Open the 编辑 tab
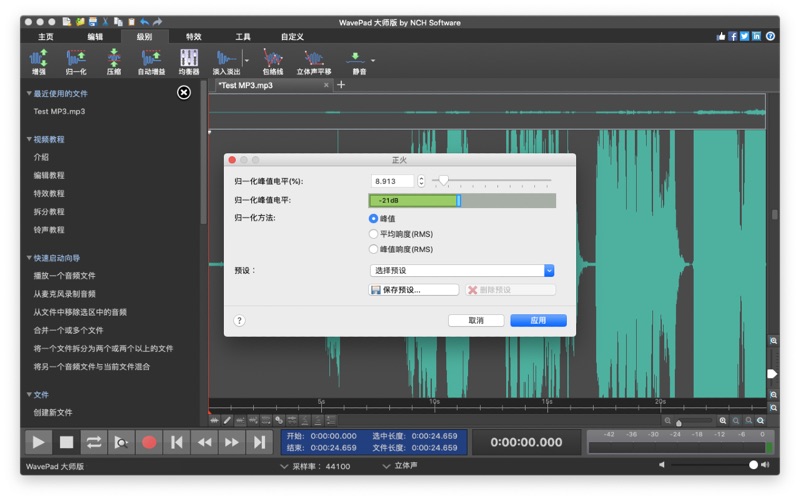800x500 pixels. (x=95, y=37)
